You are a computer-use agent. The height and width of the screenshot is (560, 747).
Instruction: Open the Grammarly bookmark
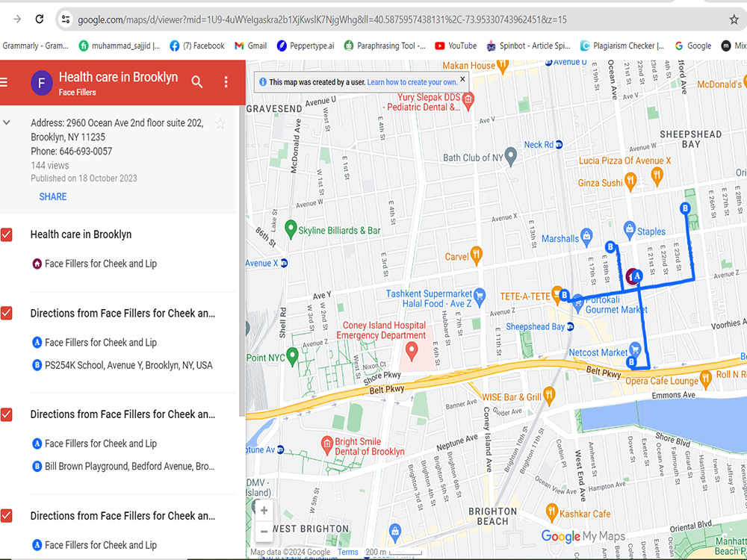35,46
